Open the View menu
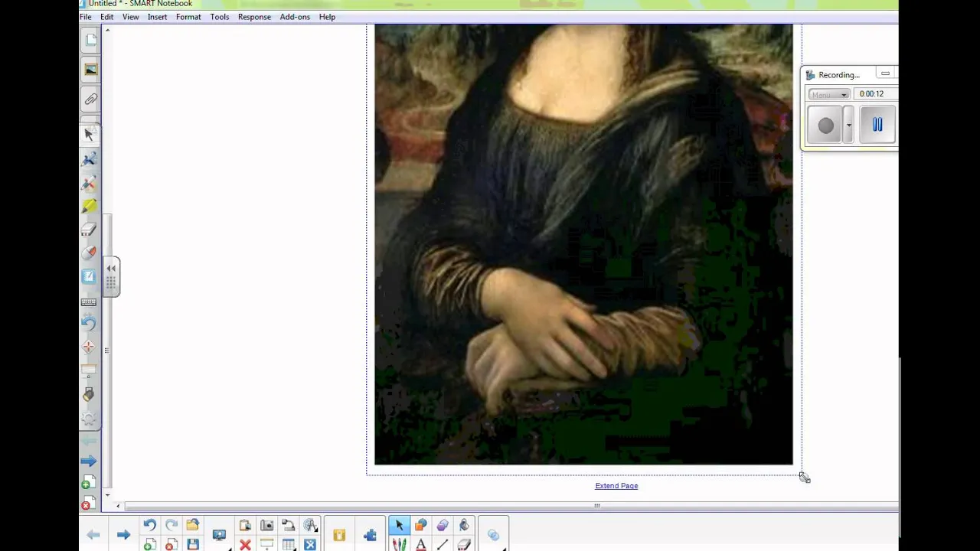The height and width of the screenshot is (551, 980). pyautogui.click(x=131, y=17)
